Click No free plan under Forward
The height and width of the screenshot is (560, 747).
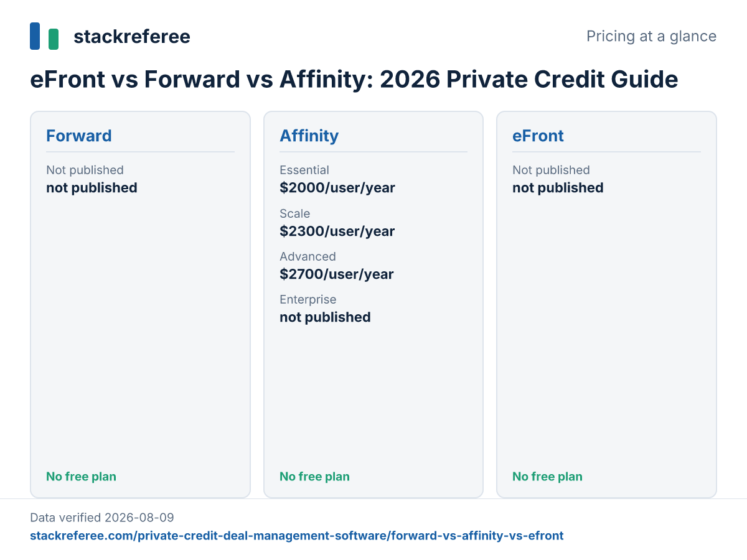pos(81,477)
